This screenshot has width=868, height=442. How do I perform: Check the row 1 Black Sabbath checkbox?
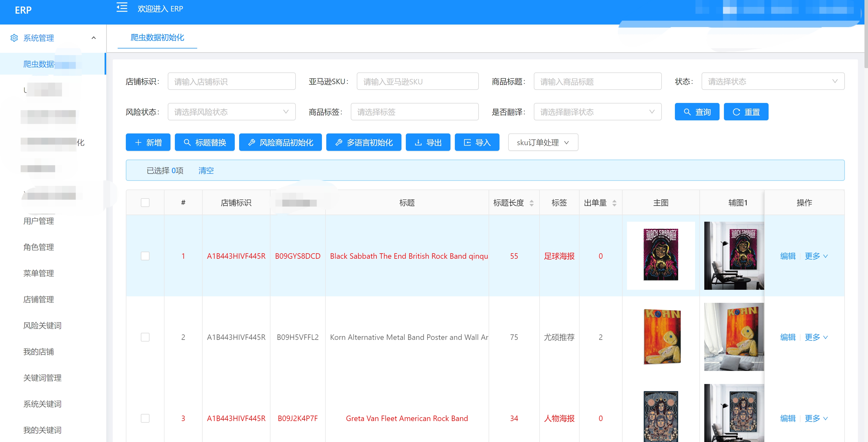[145, 256]
